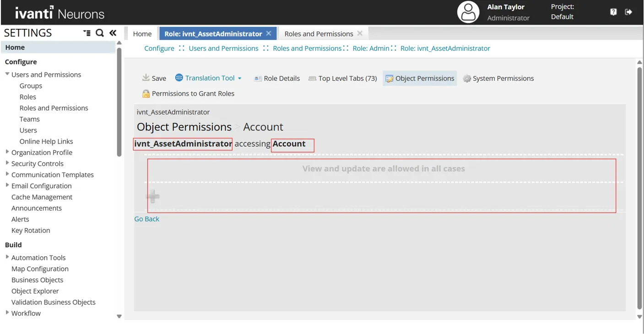The width and height of the screenshot is (644, 336).
Task: Expand Automation Tools tree node
Action: pos(7,257)
